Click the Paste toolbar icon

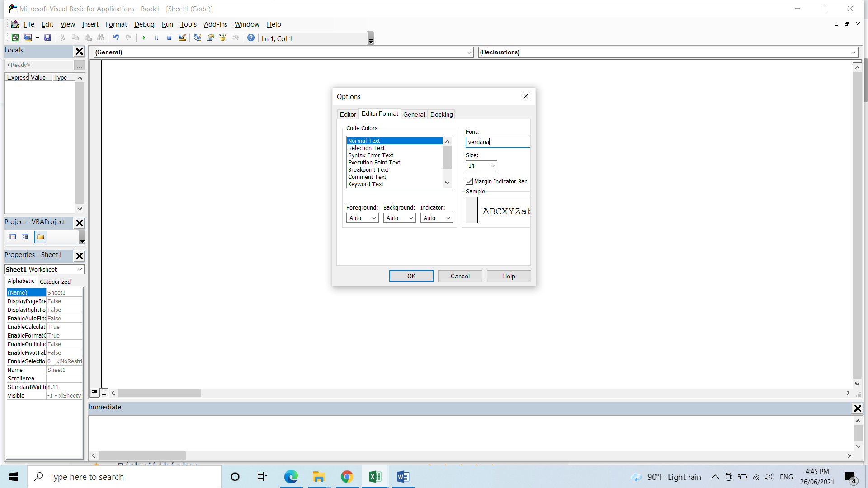point(88,38)
